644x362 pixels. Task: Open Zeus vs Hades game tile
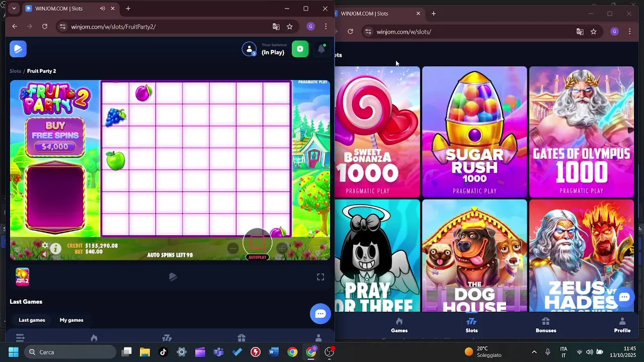coord(582,255)
